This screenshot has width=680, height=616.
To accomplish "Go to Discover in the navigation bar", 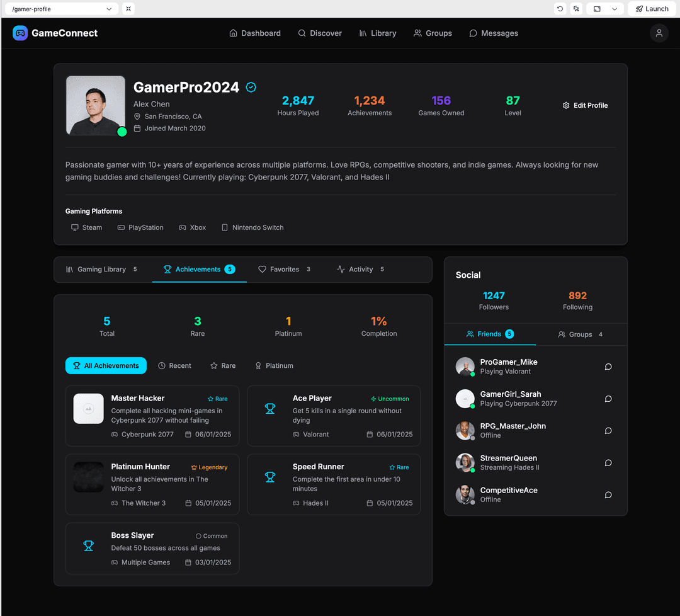I will click(x=320, y=33).
